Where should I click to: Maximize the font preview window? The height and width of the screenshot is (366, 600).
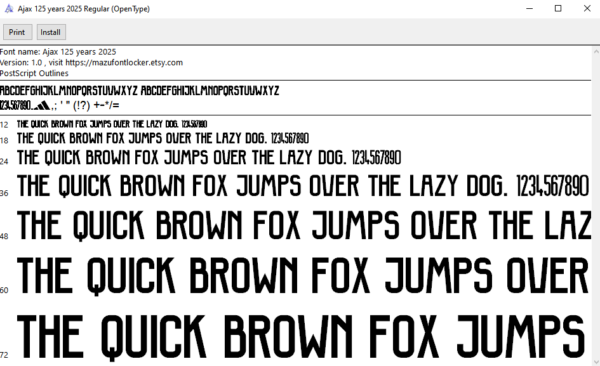(x=558, y=8)
